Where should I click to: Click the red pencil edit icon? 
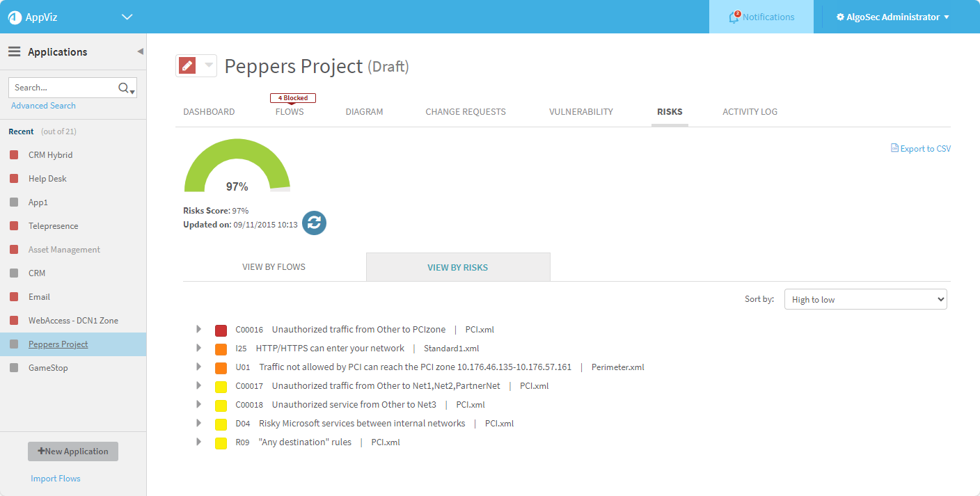pyautogui.click(x=187, y=65)
